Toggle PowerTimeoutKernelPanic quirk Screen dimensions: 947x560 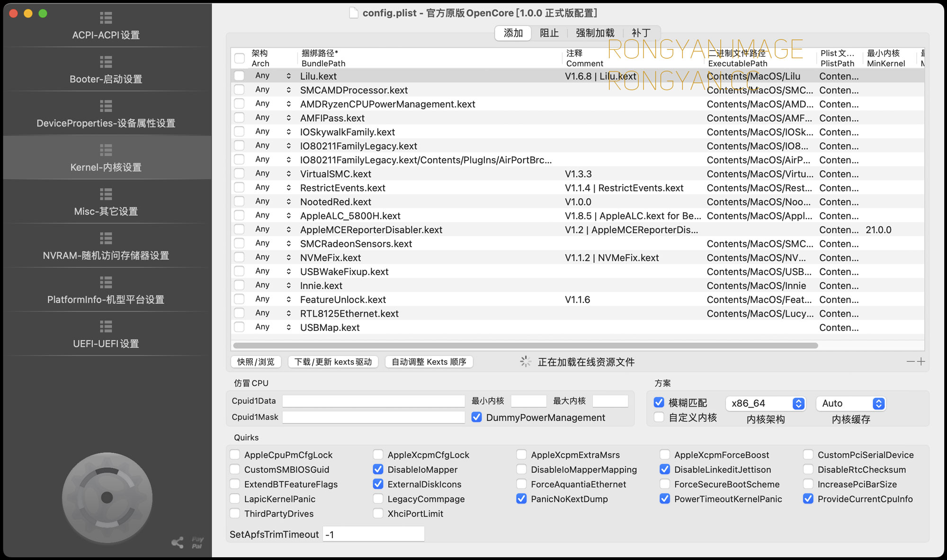click(x=665, y=498)
